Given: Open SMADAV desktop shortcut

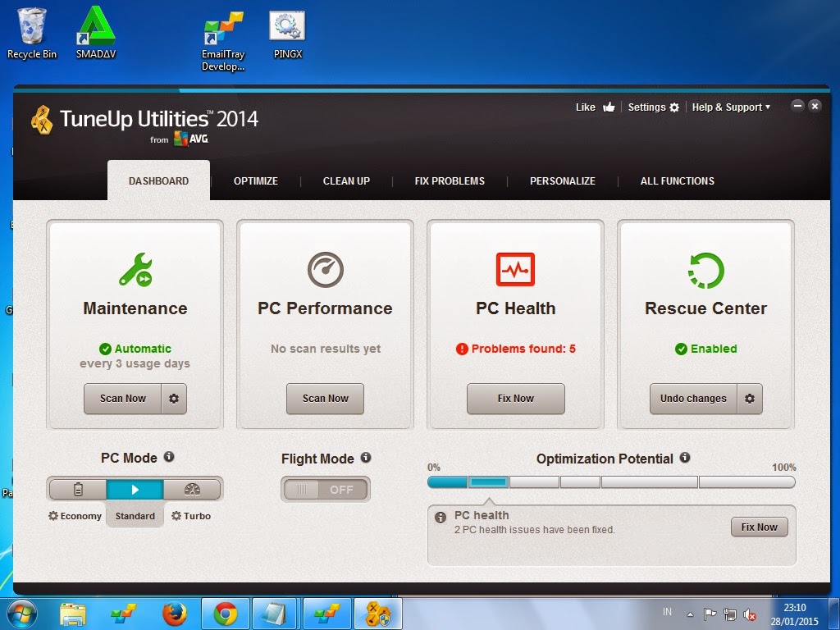Looking at the screenshot, I should pos(96,33).
